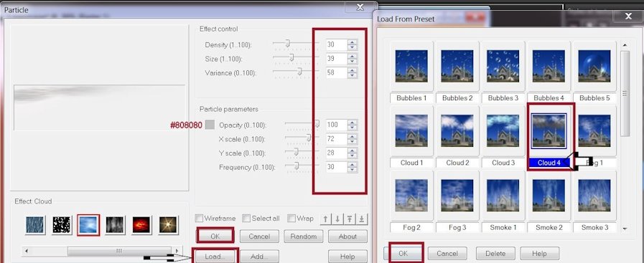Enable the Wrap checkbox
This screenshot has height=263, width=644.
291,219
